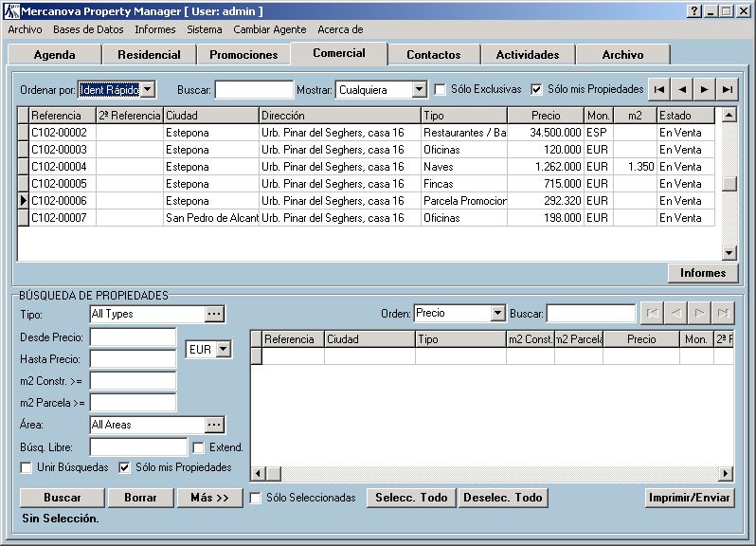Tick the Extend. checkbox
The width and height of the screenshot is (756, 546).
click(198, 448)
